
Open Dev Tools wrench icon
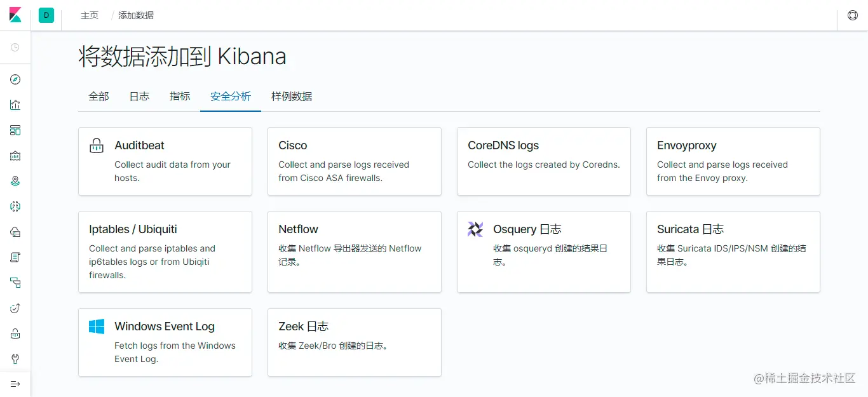pyautogui.click(x=15, y=359)
